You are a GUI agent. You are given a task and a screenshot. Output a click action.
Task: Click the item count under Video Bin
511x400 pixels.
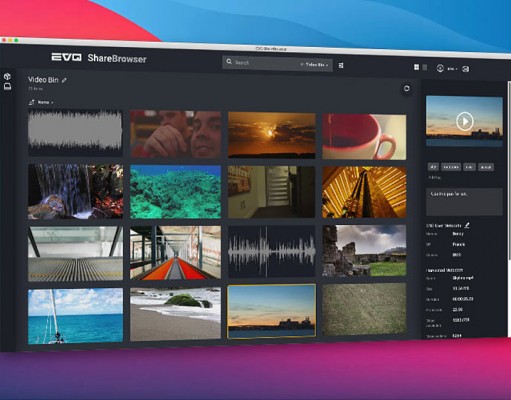35,89
